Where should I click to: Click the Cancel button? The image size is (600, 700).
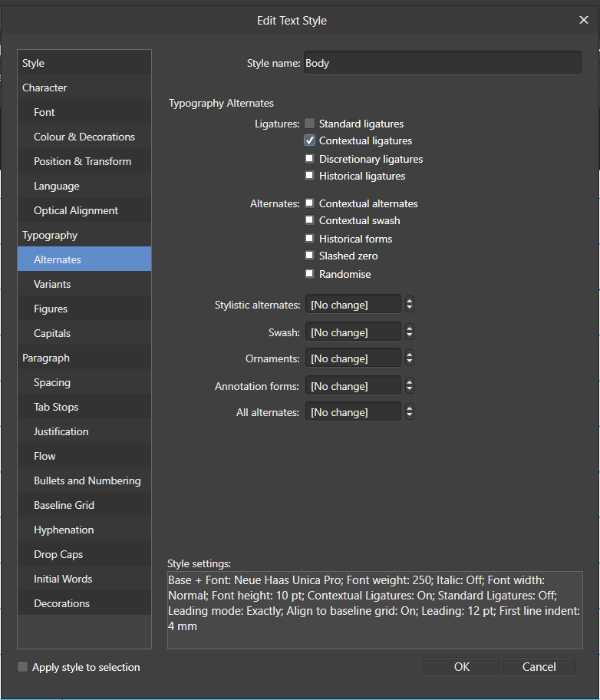539,666
